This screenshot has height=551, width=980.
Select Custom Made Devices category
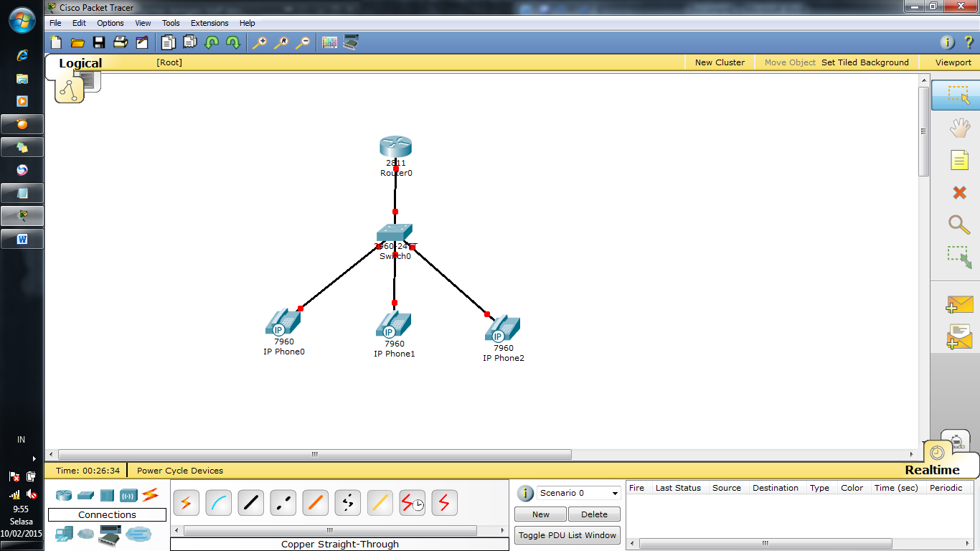coord(109,534)
